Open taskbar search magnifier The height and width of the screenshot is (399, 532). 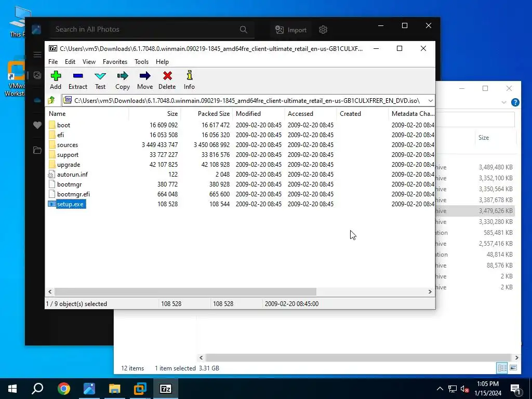[x=37, y=389]
